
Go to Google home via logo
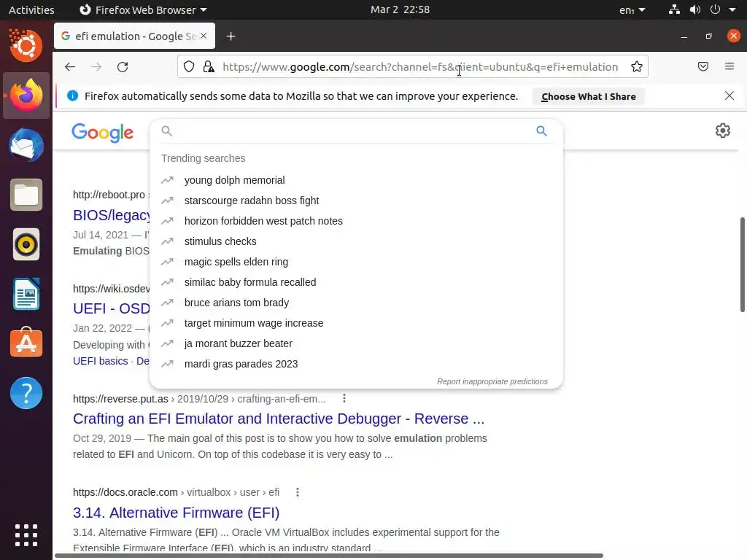pos(102,133)
